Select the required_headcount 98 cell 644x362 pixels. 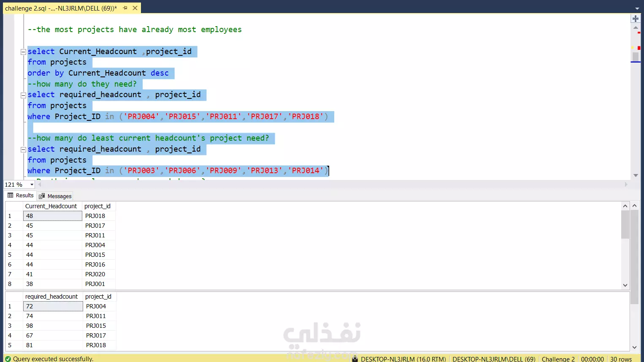[x=53, y=326]
